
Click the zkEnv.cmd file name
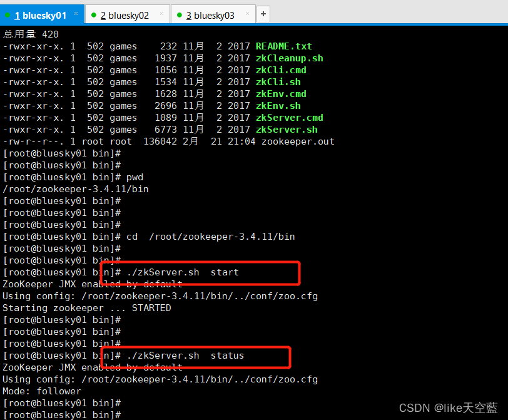[281, 94]
